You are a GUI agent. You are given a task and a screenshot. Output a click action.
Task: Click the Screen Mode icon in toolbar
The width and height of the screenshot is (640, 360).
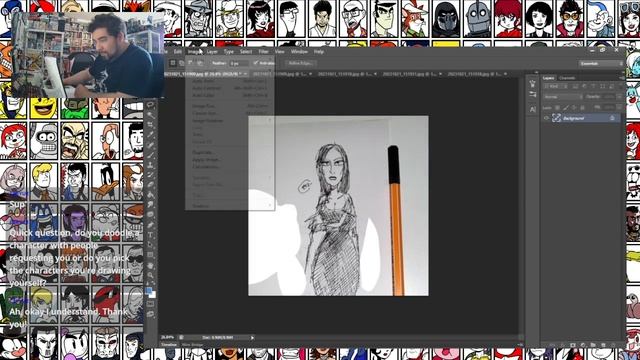click(150, 314)
